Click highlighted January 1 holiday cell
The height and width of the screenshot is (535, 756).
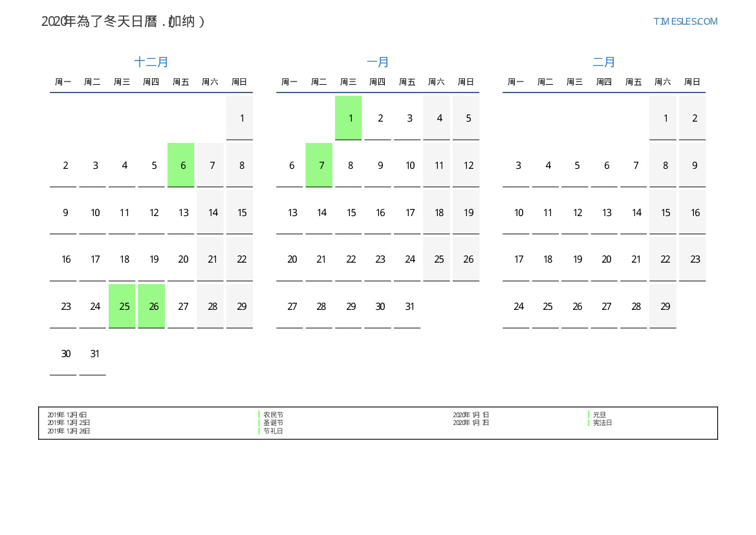click(x=348, y=118)
